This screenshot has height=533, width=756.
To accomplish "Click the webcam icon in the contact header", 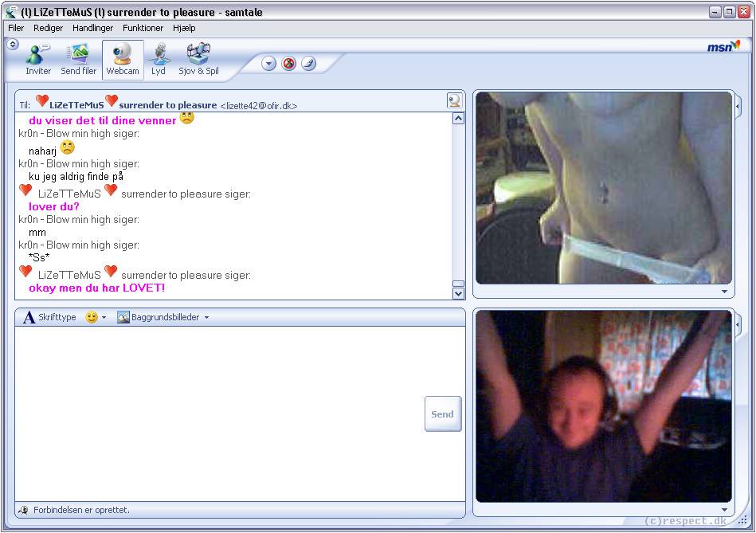I will pyautogui.click(x=454, y=100).
